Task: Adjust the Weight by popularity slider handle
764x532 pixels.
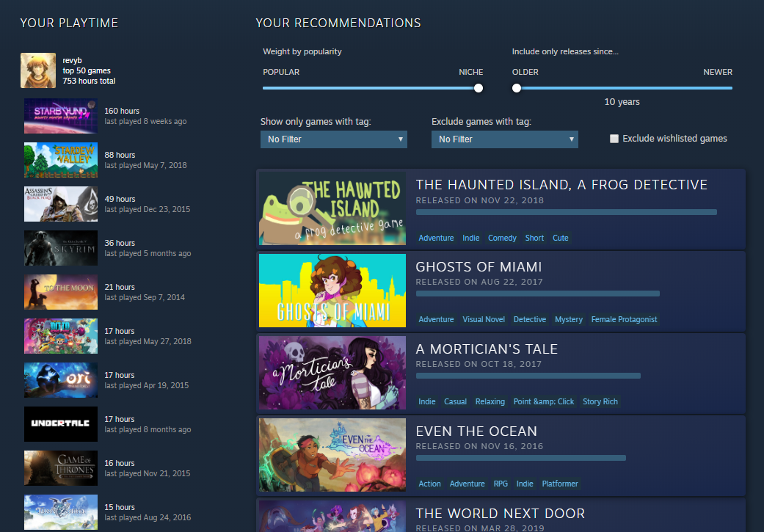Action: (x=479, y=88)
